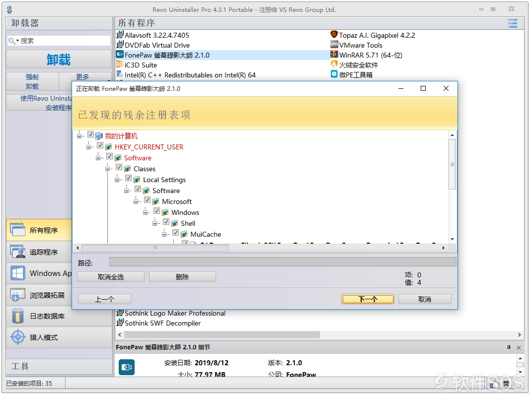This screenshot has width=532, height=398.
Task: Uncheck the HKEY_CURRENT_USER checkbox
Action: click(x=100, y=145)
